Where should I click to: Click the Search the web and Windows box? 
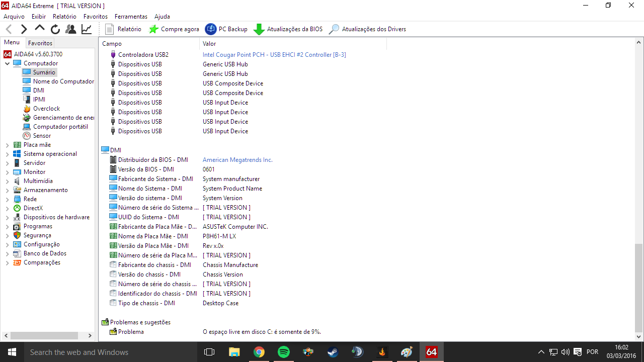(111, 352)
